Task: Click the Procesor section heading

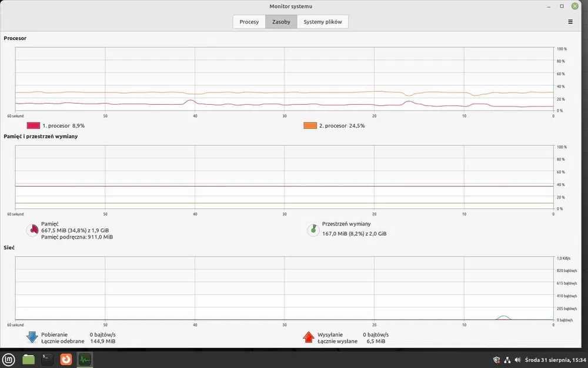Action: coord(15,38)
